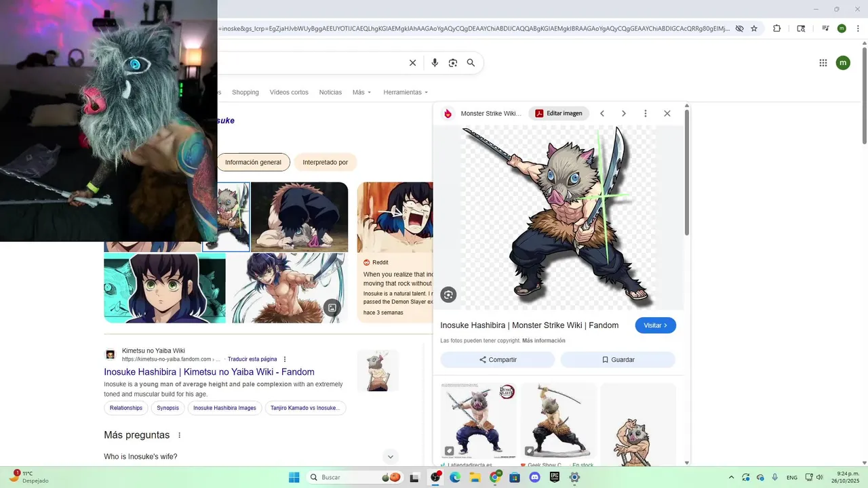Open Microsoft Edge from the taskbar
Screen dimensions: 868x488
pyautogui.click(x=455, y=477)
